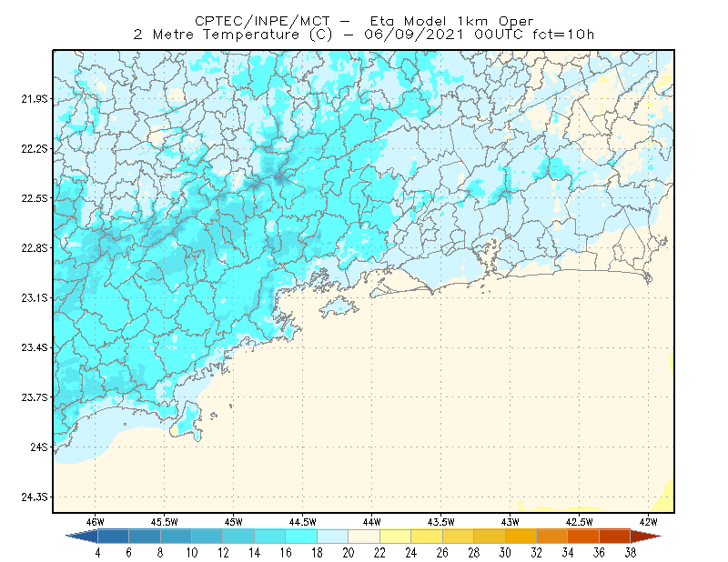728x562 pixels.
Task: Select the 24–26 yellow legend swatch
Action: coord(427,537)
